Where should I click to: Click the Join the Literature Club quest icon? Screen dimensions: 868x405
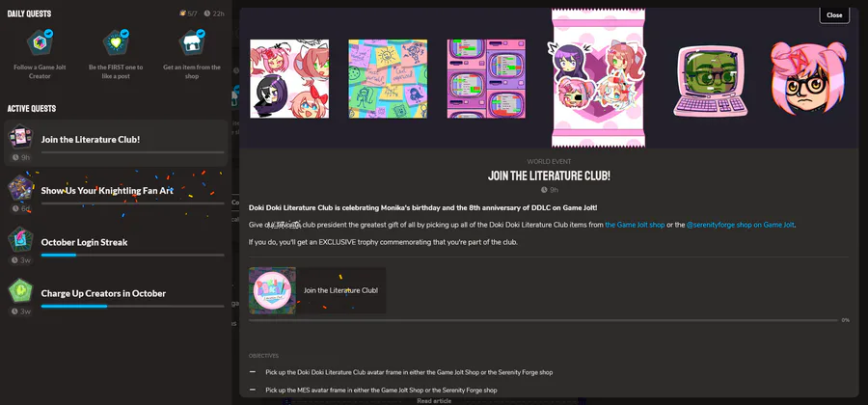20,137
